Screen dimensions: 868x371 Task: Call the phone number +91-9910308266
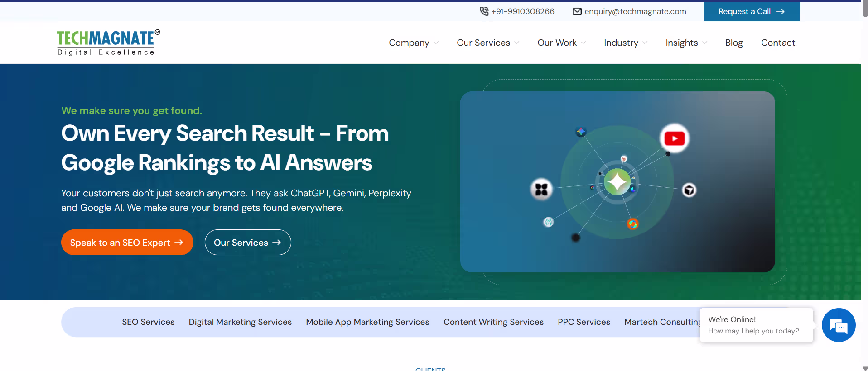[523, 11]
